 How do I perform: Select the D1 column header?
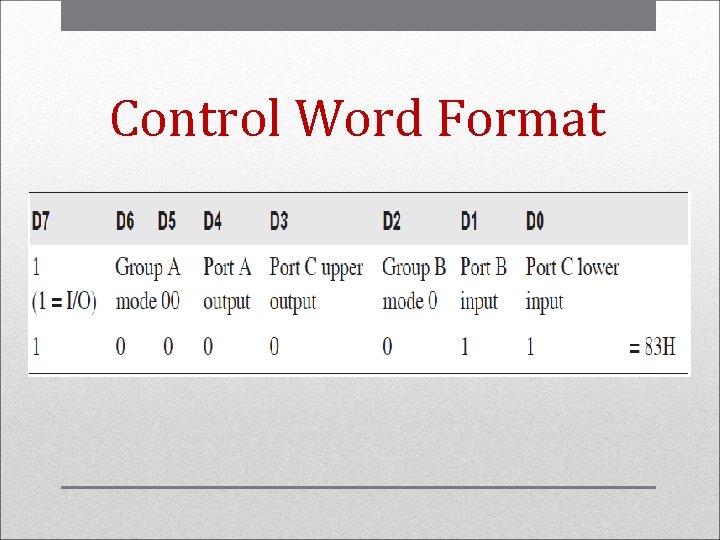[x=469, y=221]
